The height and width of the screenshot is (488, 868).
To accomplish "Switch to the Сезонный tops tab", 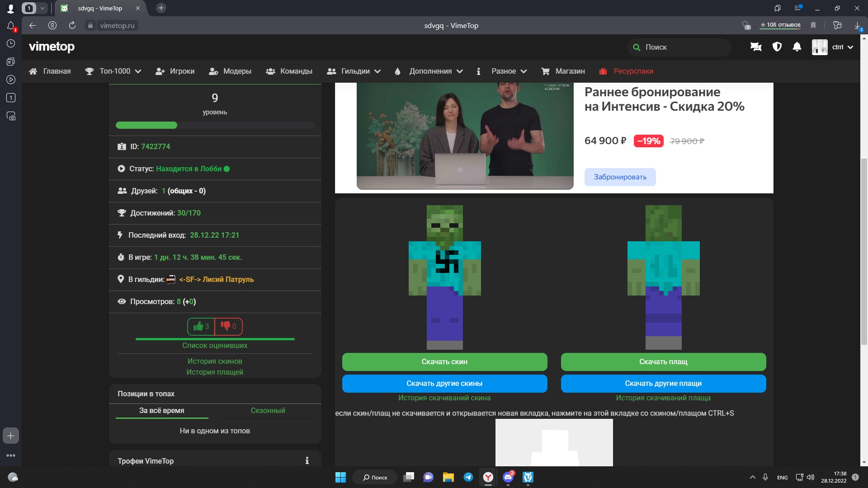I will click(268, 410).
